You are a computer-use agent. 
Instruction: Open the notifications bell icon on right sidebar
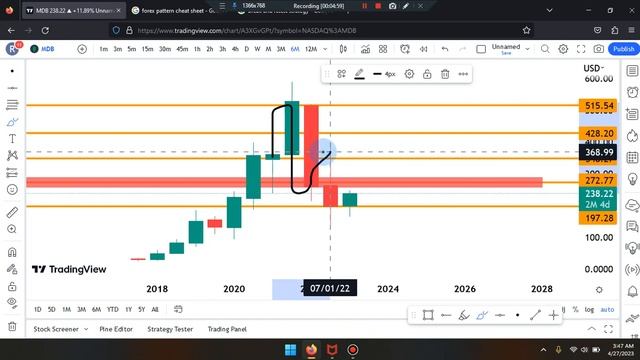click(632, 291)
